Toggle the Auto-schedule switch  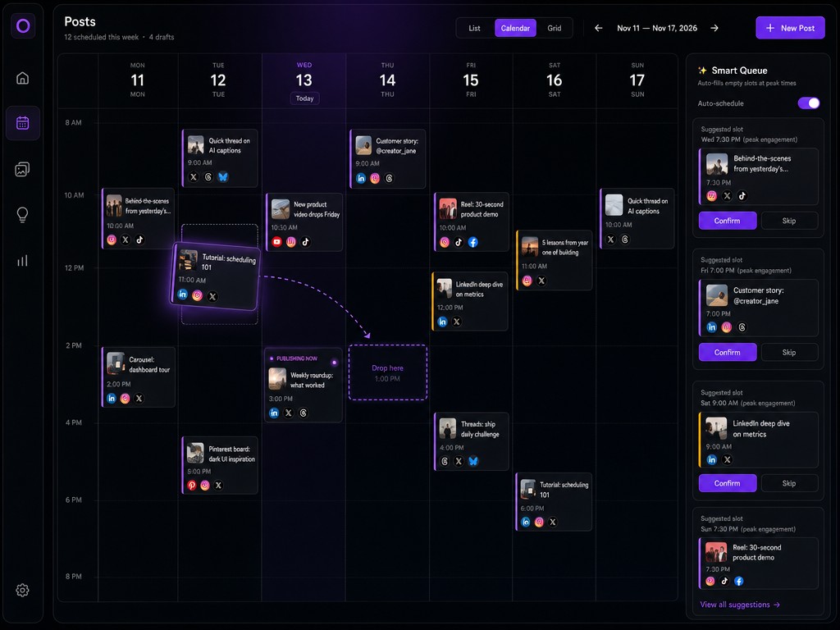coord(808,103)
